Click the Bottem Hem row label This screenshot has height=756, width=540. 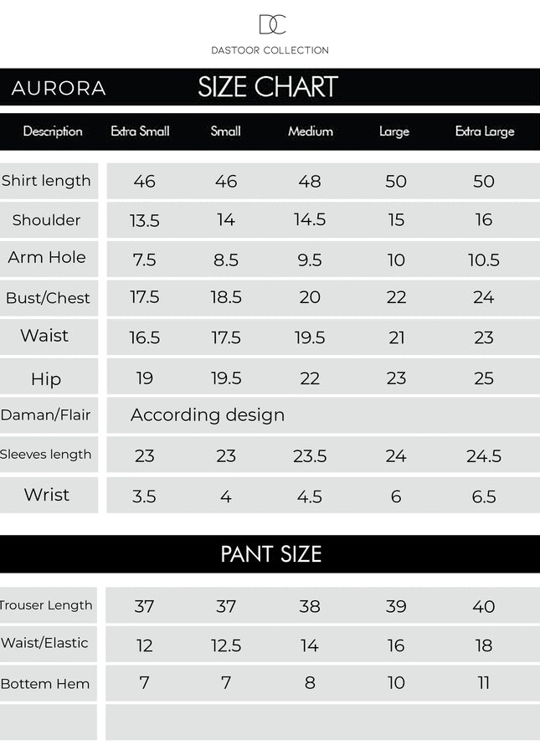[x=45, y=684]
